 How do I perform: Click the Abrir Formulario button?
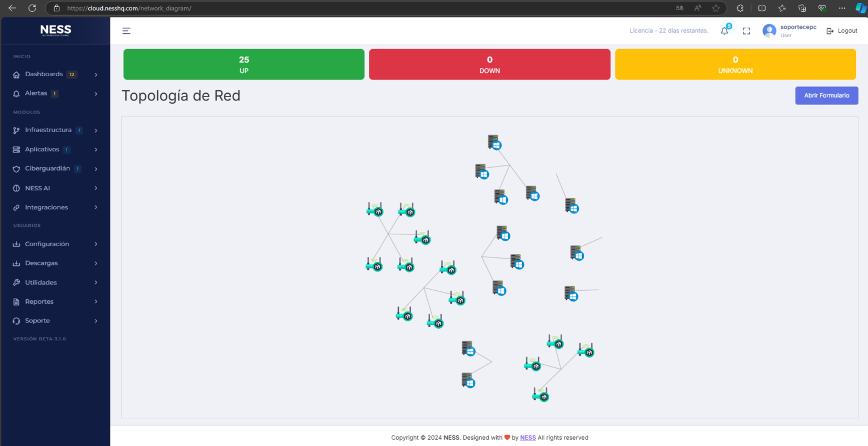[826, 95]
